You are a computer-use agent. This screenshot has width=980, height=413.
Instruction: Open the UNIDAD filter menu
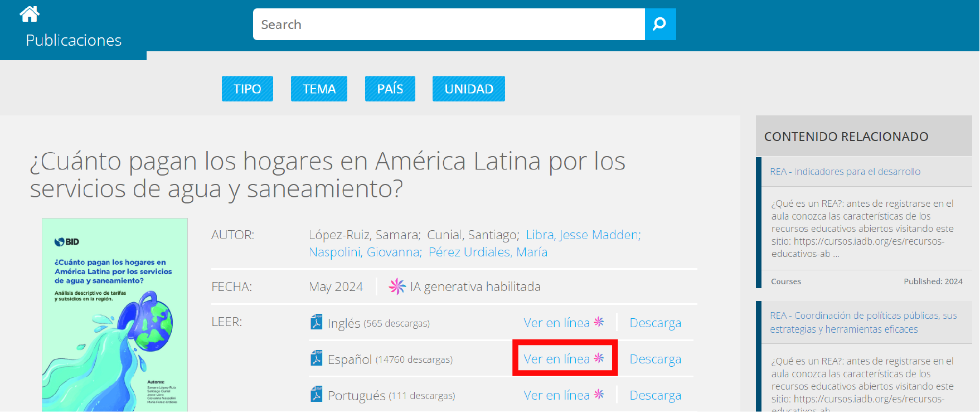(x=468, y=89)
